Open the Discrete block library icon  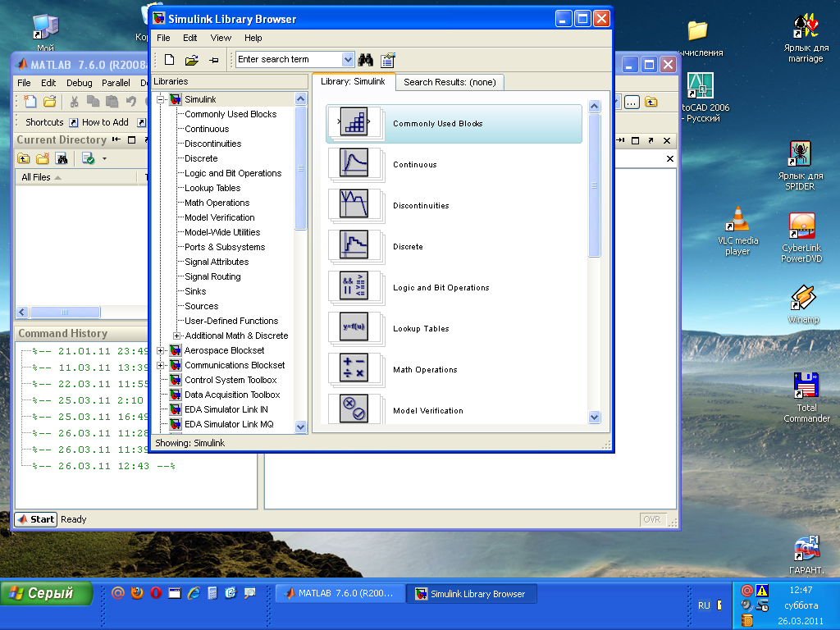click(354, 245)
